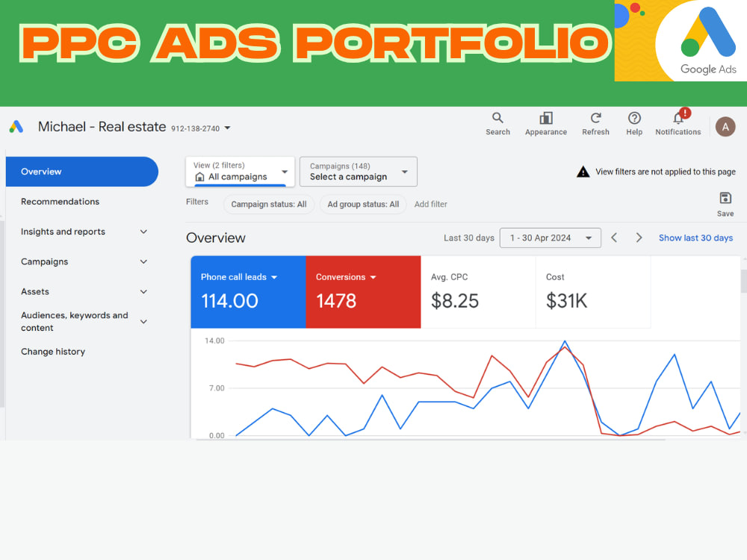747x560 pixels.
Task: Expand Audiences, keywords and content section
Action: click(143, 321)
